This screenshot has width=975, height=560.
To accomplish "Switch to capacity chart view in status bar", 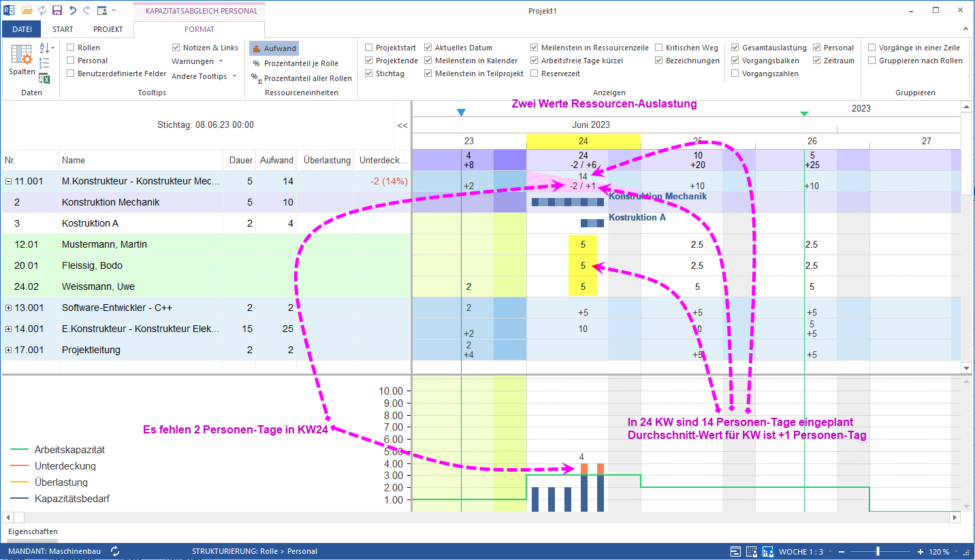I will tap(768, 551).
